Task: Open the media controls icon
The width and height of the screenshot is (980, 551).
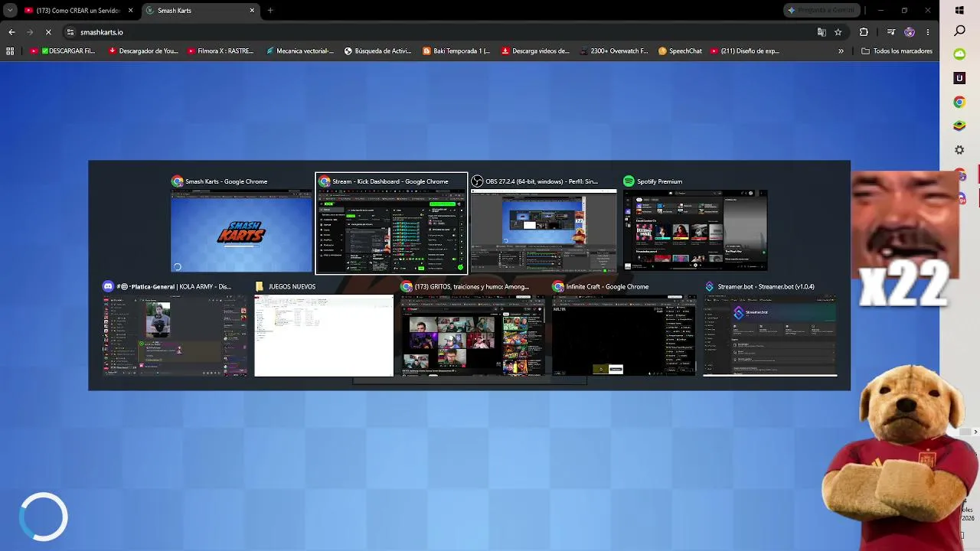Action: 891,32
